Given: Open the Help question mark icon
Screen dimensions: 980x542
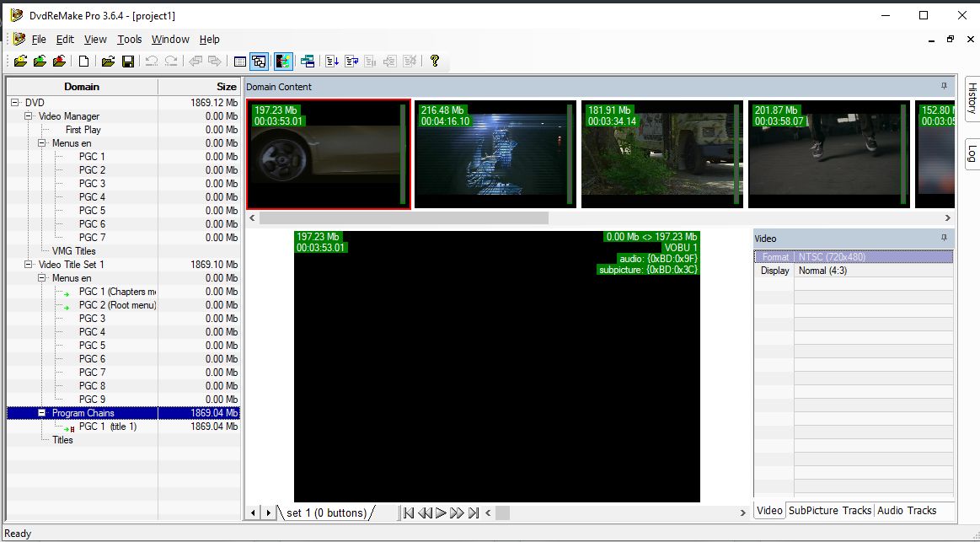Looking at the screenshot, I should tap(435, 61).
